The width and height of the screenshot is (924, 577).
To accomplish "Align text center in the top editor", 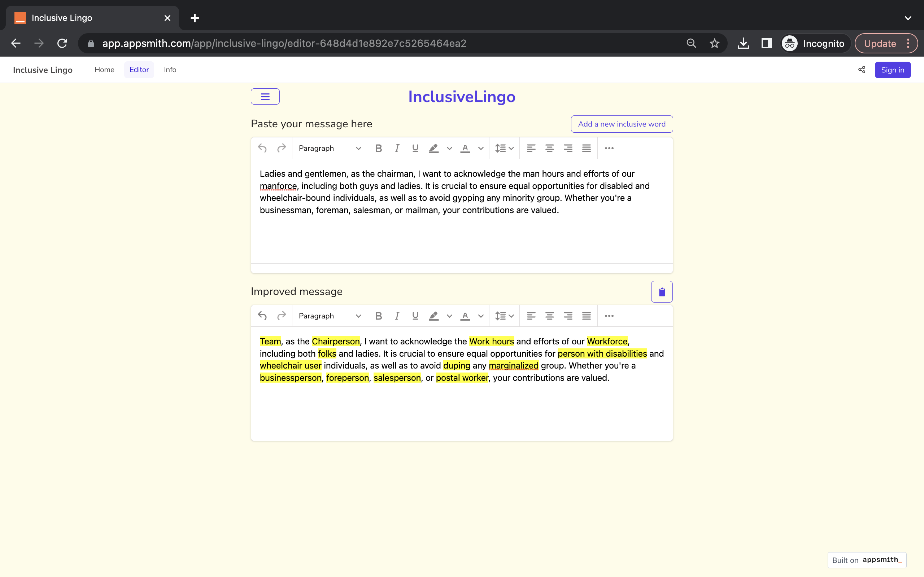I will (549, 148).
